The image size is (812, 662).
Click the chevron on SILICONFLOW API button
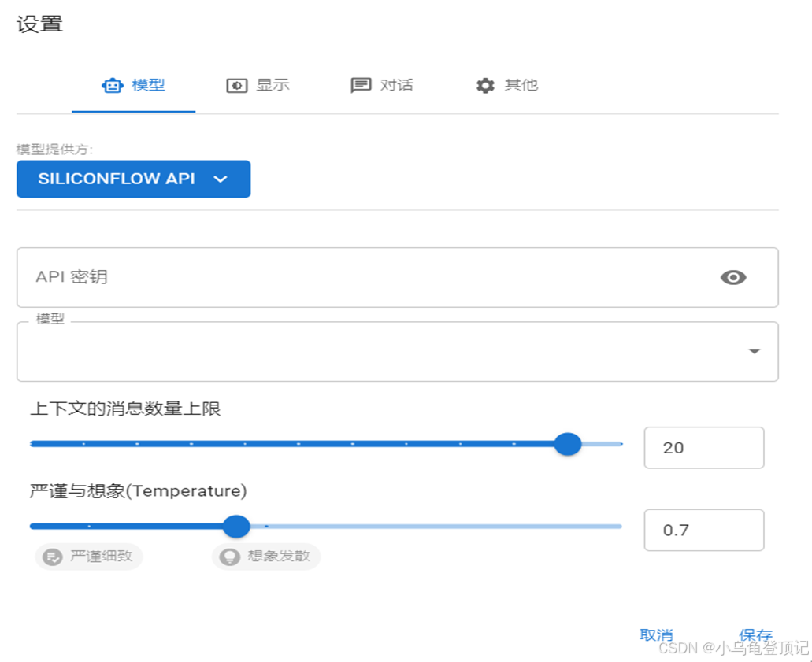(x=221, y=179)
